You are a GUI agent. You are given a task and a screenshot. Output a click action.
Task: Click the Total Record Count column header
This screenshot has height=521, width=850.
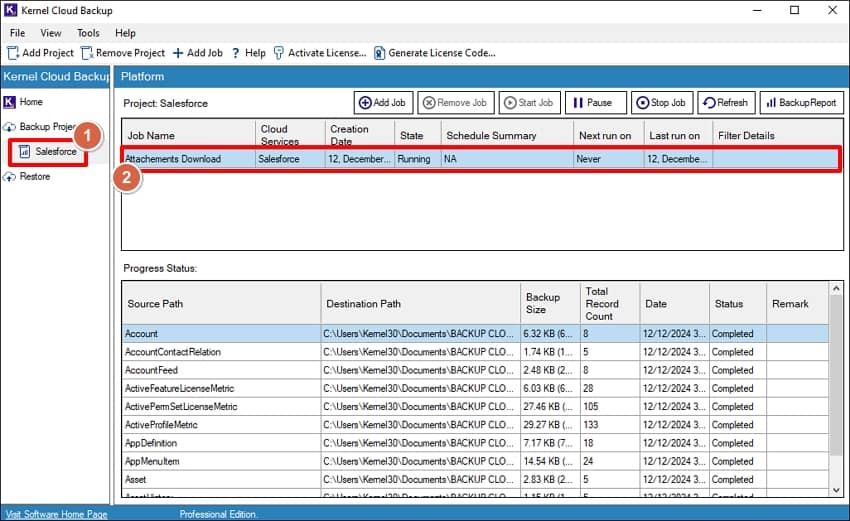point(610,304)
